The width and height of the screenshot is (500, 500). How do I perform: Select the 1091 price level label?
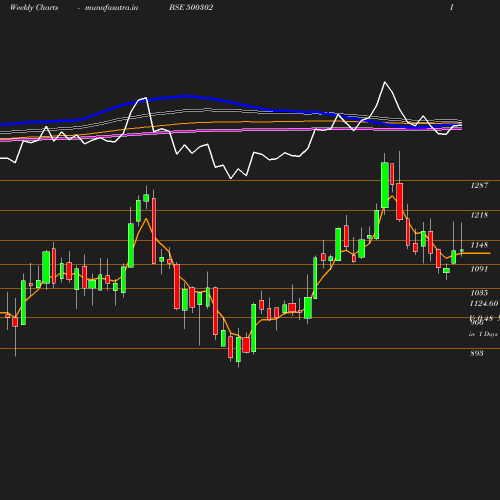[x=479, y=269]
